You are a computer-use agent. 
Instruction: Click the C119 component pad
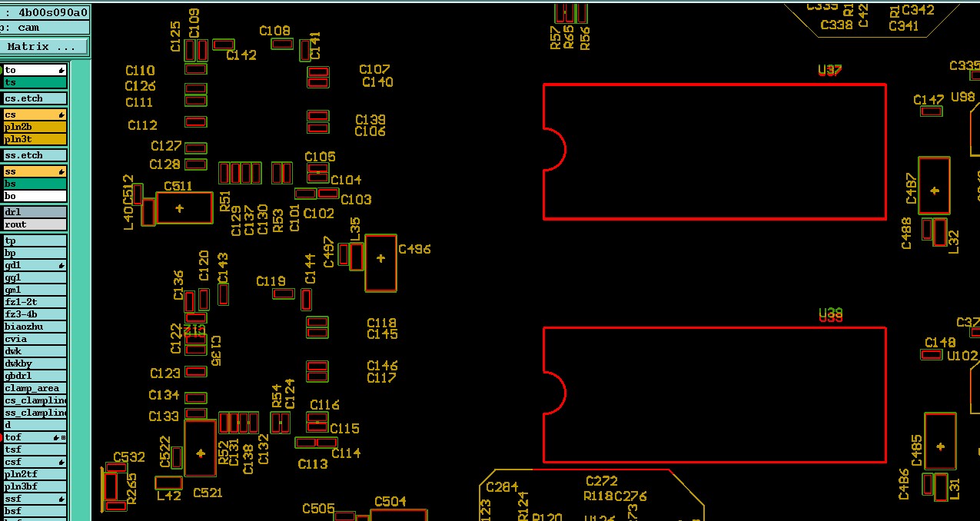pos(284,294)
